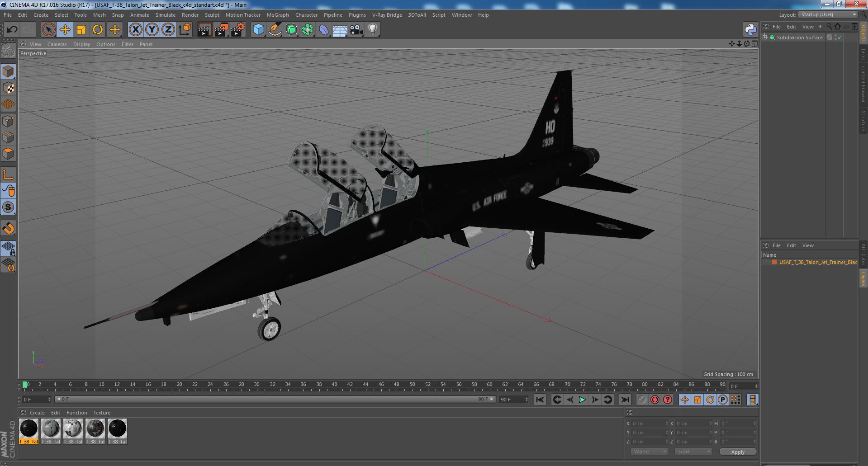
Task: Play the animation forward
Action: point(582,400)
